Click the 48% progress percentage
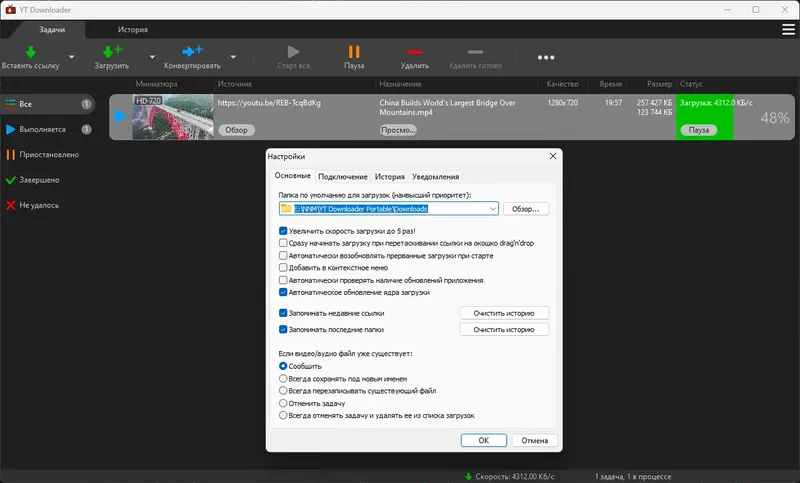 [x=776, y=118]
